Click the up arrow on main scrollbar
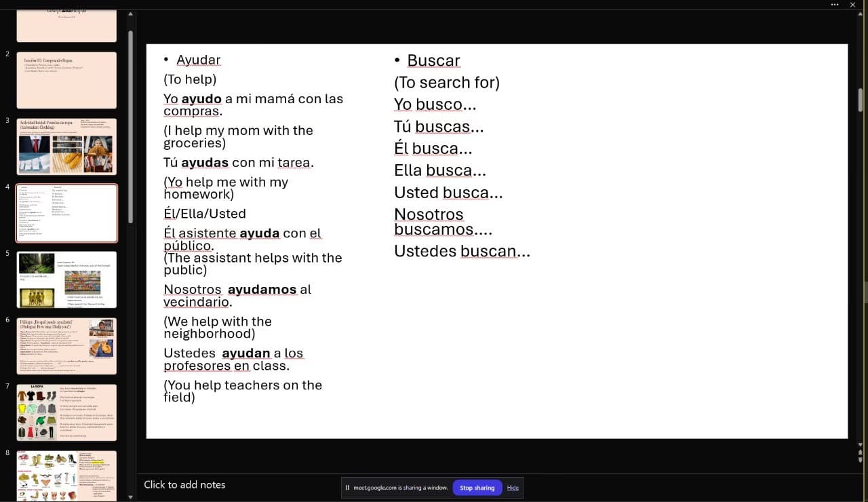Screen dimensions: 868x502 [x=860, y=13]
